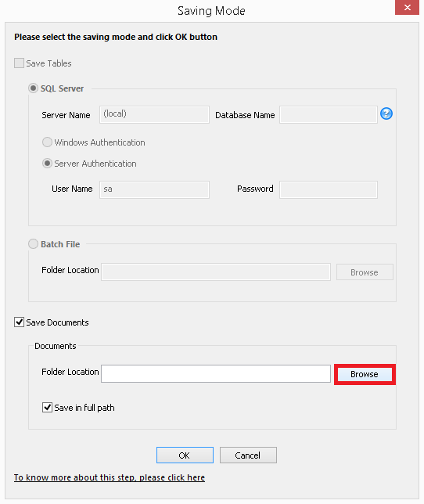Click the 'Please select the saving mode' heading
The height and width of the screenshot is (504, 424).
click(116, 37)
